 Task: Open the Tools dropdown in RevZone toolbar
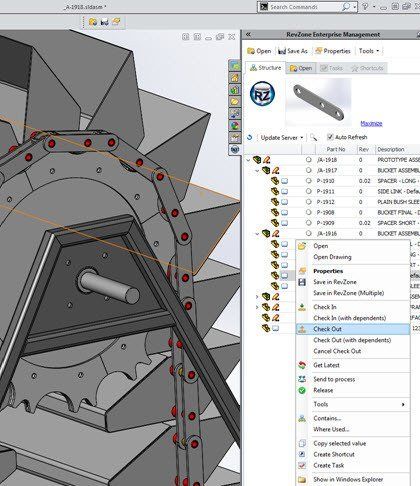369,51
